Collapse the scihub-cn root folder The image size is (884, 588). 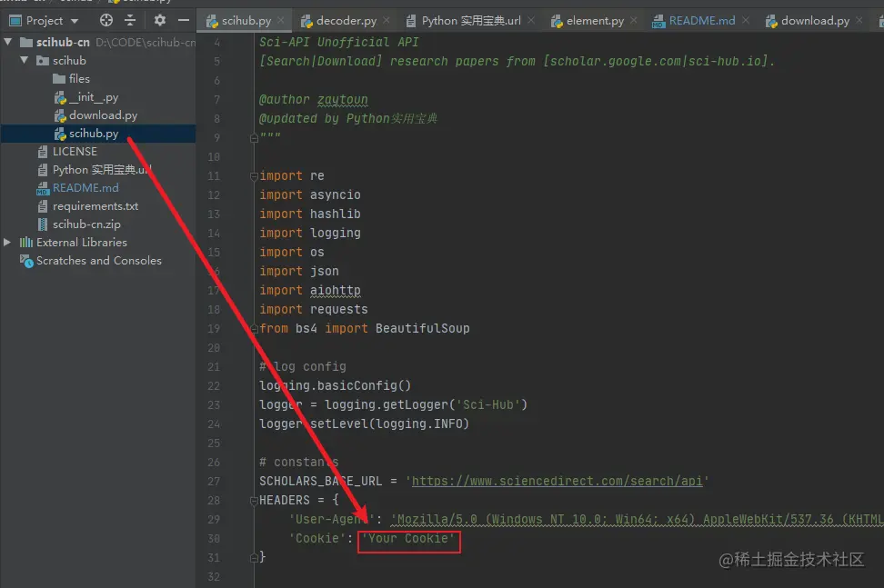tap(8, 42)
